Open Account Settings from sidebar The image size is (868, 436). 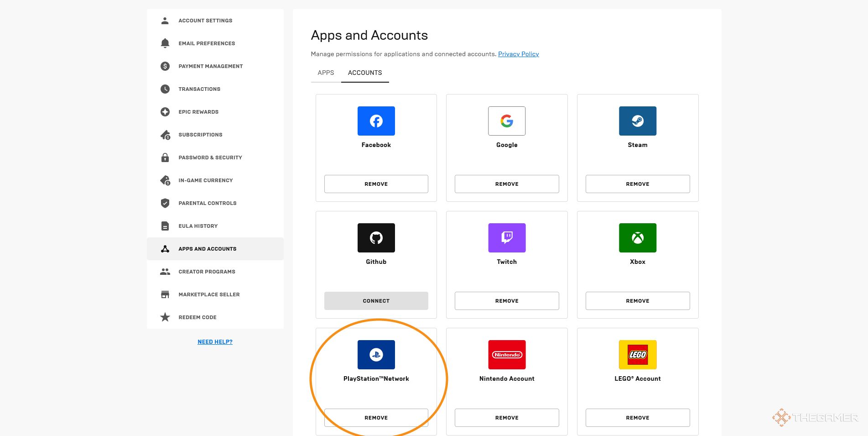click(215, 21)
